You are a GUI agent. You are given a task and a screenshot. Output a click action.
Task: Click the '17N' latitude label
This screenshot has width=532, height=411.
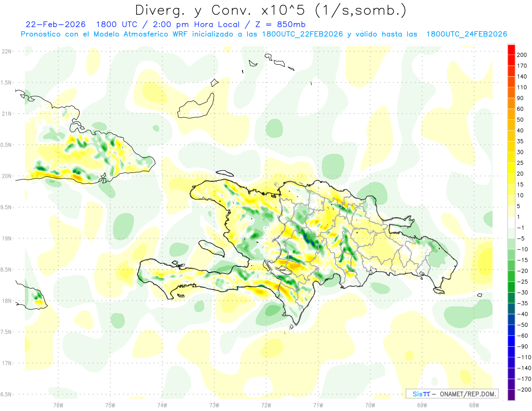tap(6, 363)
